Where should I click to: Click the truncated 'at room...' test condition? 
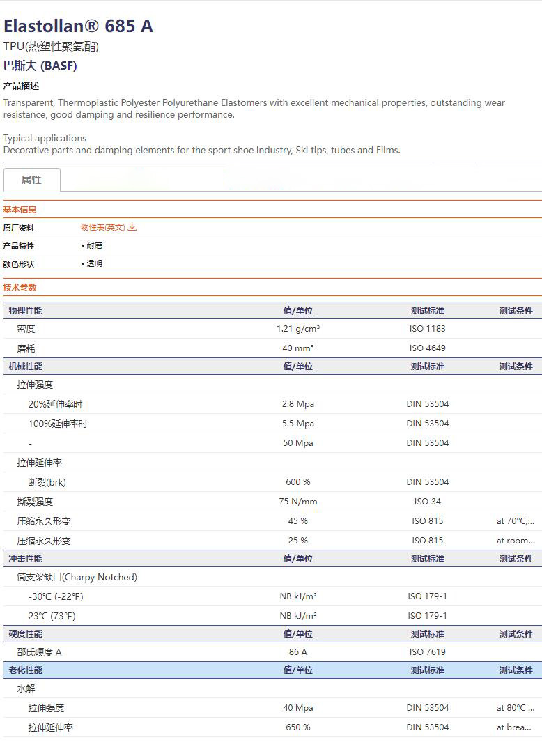pos(516,541)
